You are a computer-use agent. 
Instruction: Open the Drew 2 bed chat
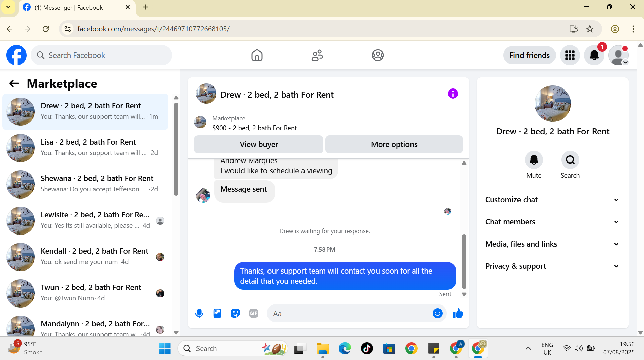85,112
